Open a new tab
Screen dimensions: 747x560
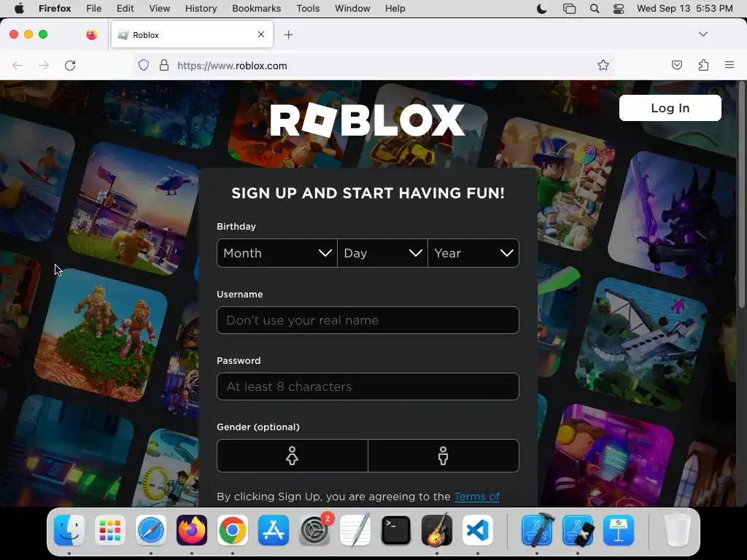point(288,35)
